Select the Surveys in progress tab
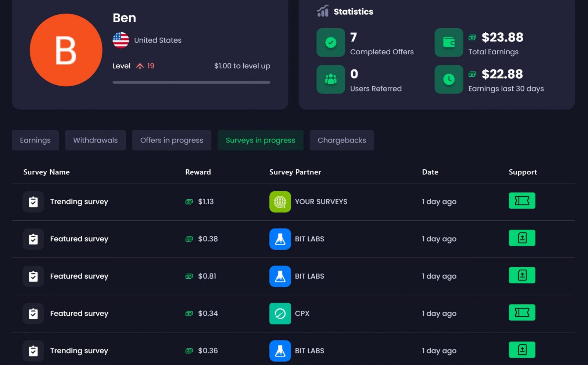 click(x=261, y=140)
